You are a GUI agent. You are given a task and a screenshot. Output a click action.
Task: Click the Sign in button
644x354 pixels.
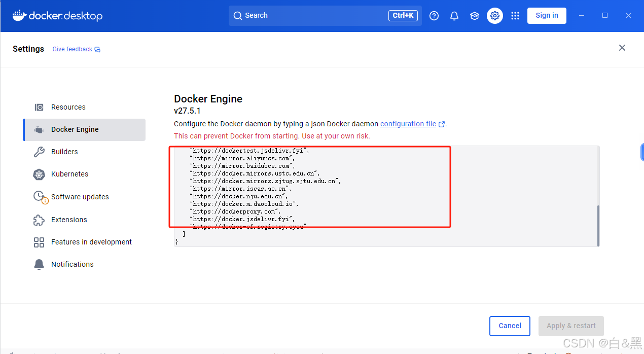coord(547,15)
